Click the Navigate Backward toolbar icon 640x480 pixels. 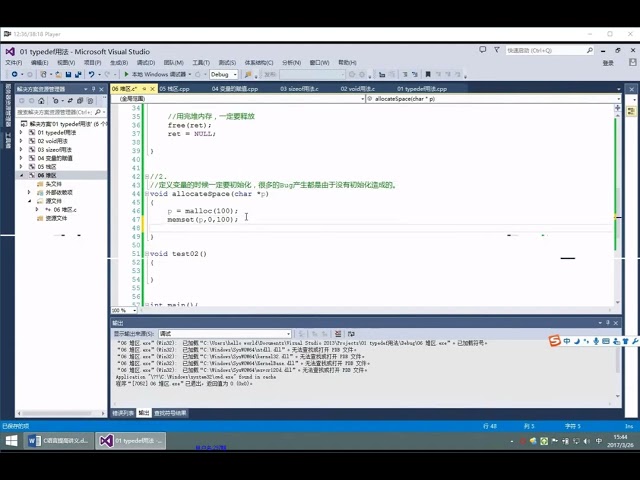pyautogui.click(x=14, y=74)
